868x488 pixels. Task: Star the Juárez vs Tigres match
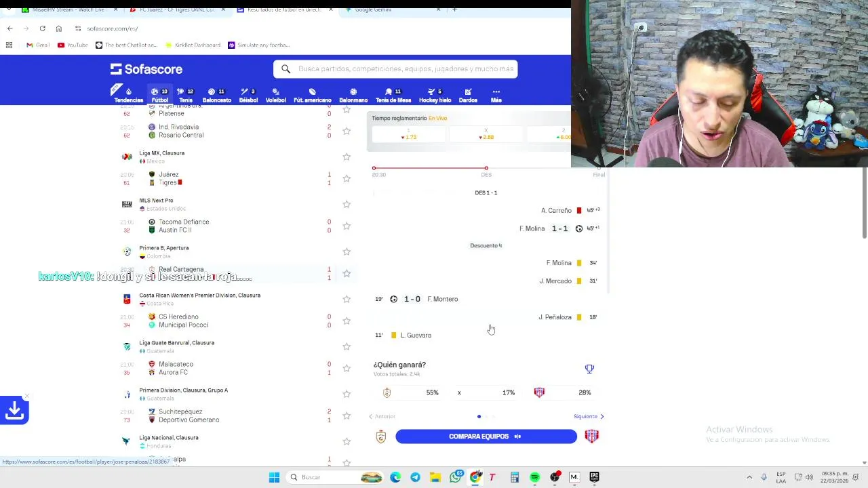pyautogui.click(x=347, y=178)
